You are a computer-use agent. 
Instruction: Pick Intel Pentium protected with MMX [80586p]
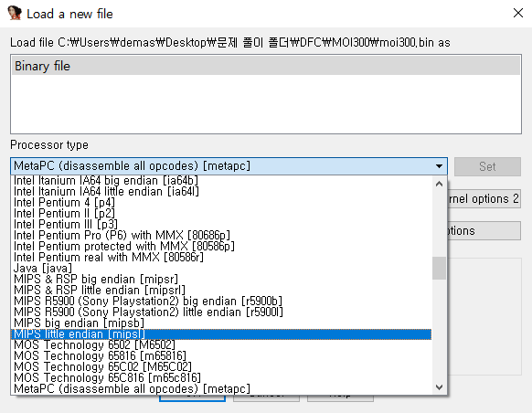[x=222, y=246]
